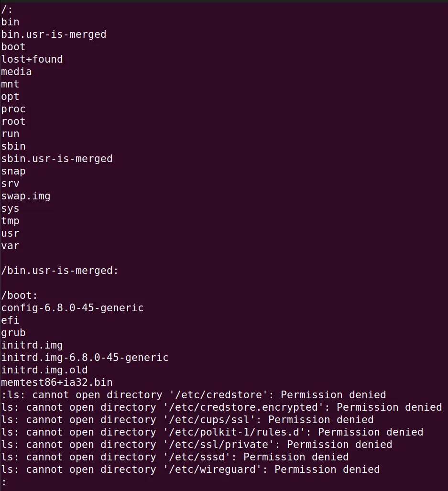Click the 'media' directory entry
448x491 pixels.
(x=16, y=72)
